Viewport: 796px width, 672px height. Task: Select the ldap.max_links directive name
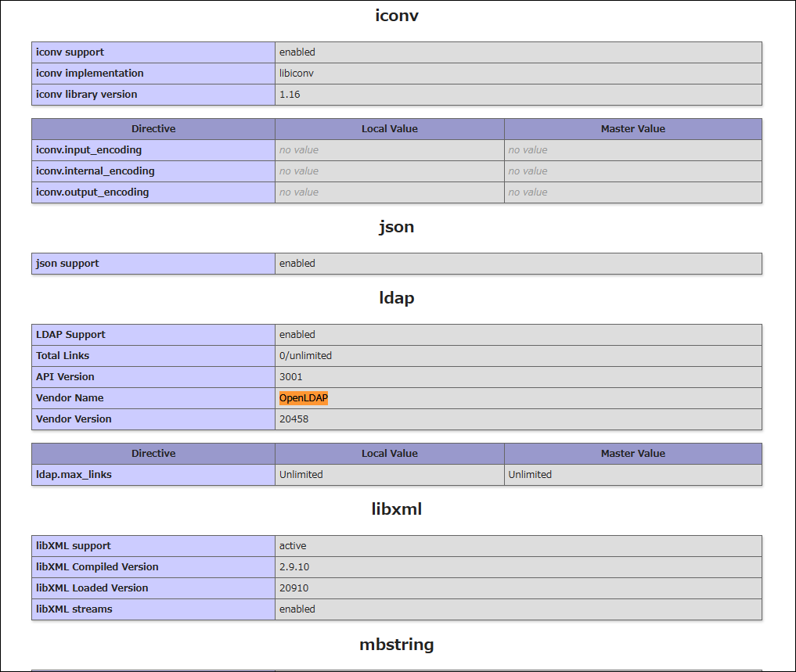[x=74, y=475]
